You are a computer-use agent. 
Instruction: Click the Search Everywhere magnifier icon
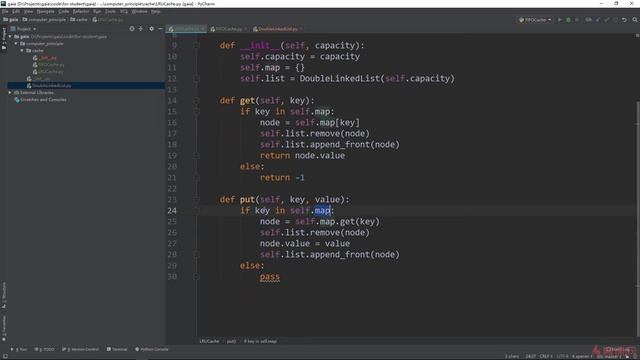click(x=635, y=20)
